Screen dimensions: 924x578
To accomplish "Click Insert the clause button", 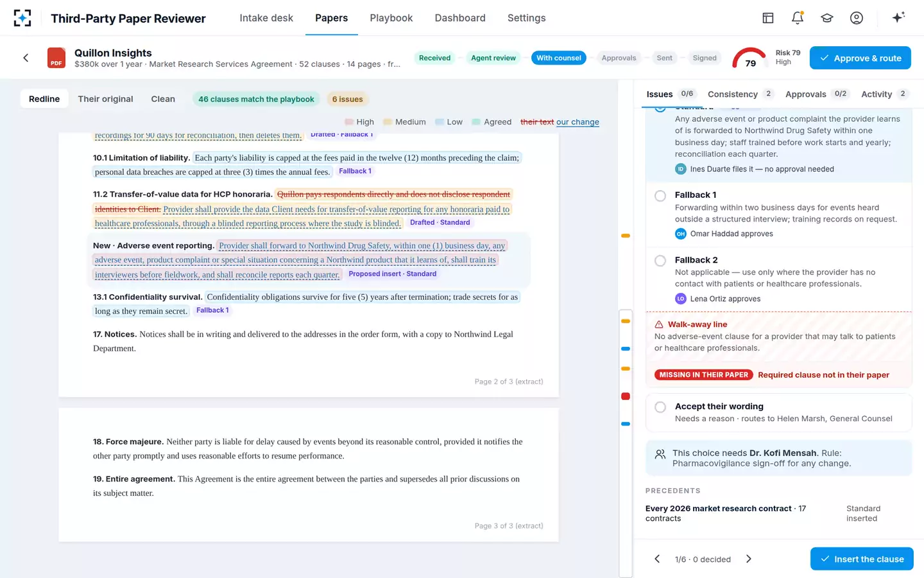I will coord(862,559).
